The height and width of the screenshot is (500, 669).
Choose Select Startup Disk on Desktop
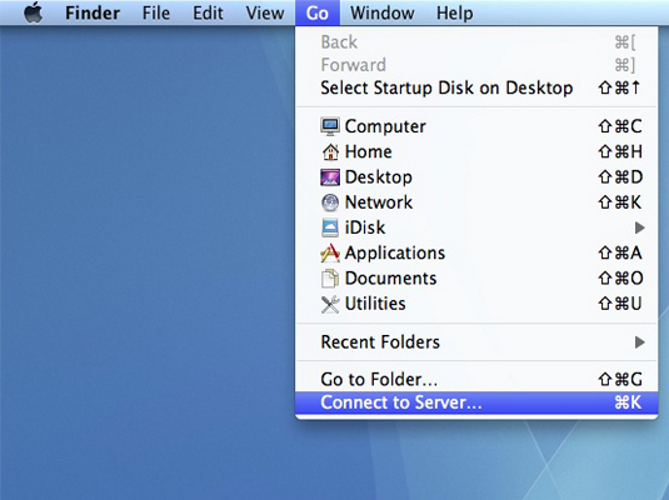pos(446,88)
